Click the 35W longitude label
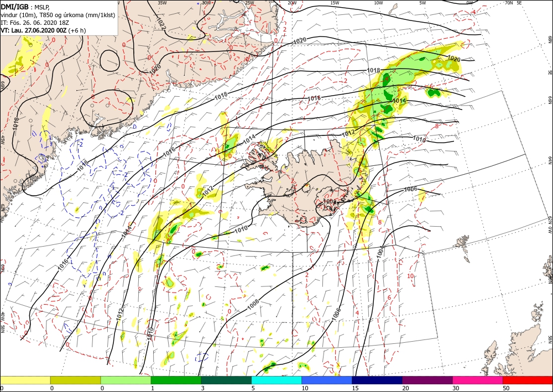 (x=162, y=3)
